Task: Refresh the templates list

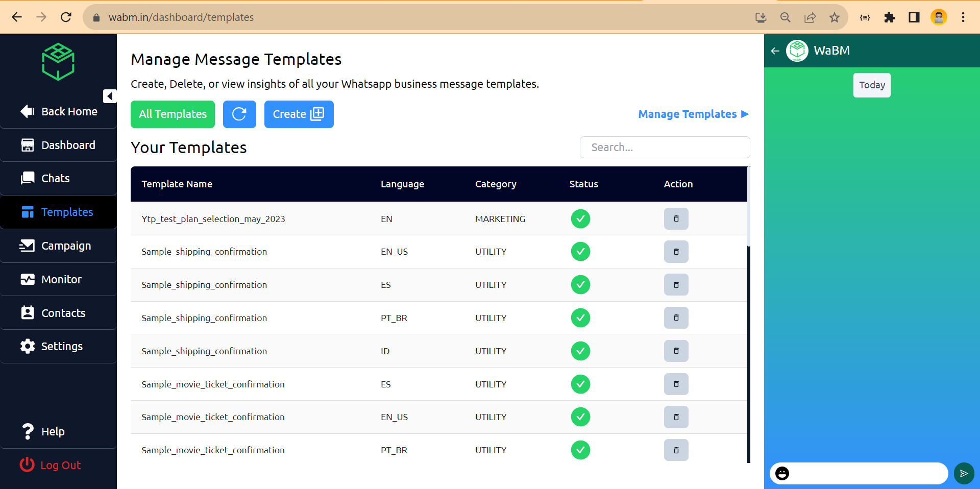Action: [239, 114]
